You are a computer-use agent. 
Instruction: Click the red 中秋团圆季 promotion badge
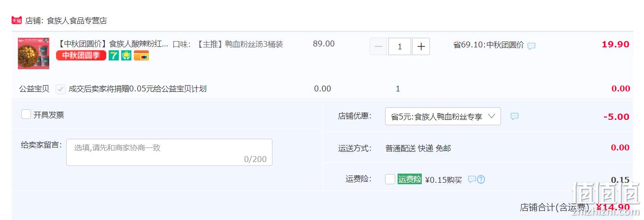81,56
